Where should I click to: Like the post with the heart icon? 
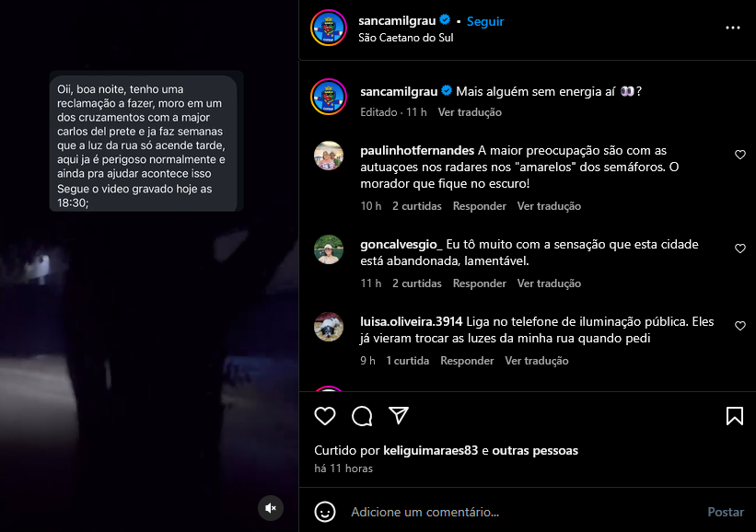[x=325, y=416]
